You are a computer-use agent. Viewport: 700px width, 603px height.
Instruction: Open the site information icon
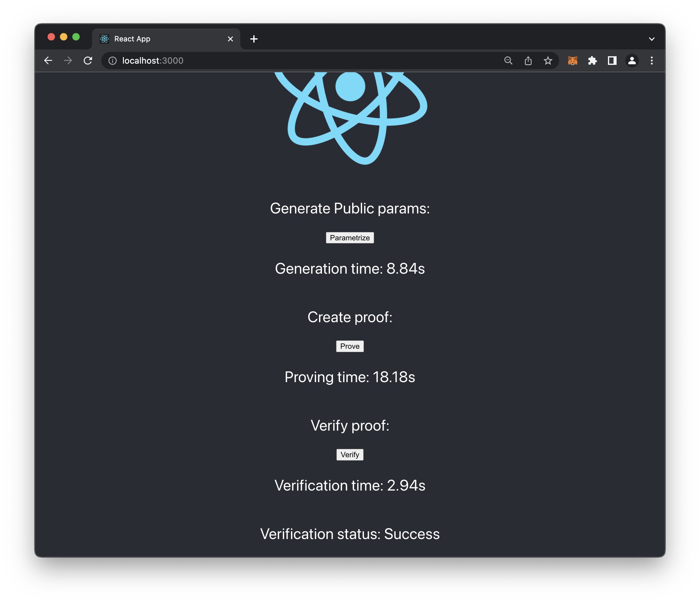pos(112,61)
